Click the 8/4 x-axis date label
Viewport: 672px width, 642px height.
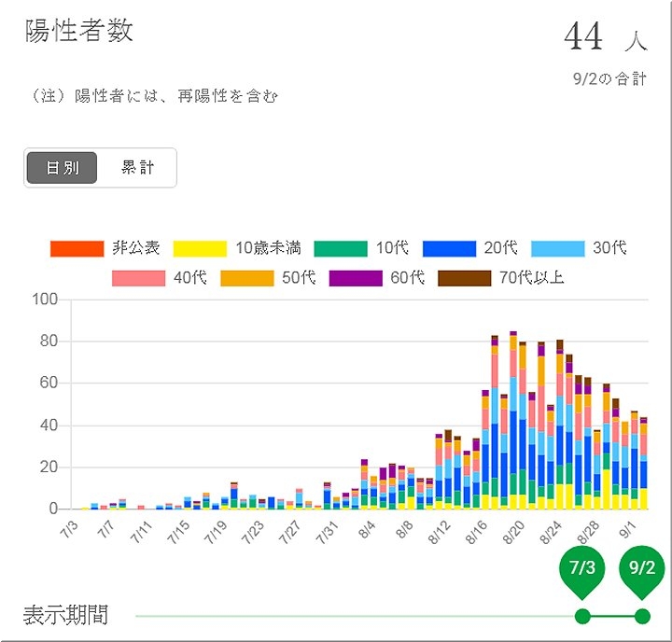click(366, 532)
